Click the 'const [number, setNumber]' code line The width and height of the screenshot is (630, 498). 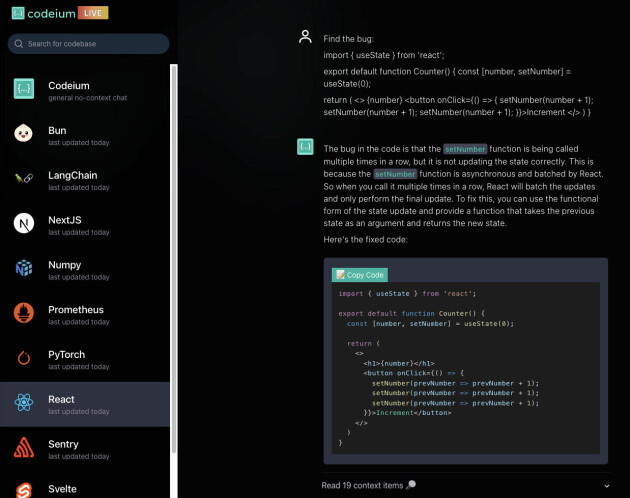(x=430, y=324)
